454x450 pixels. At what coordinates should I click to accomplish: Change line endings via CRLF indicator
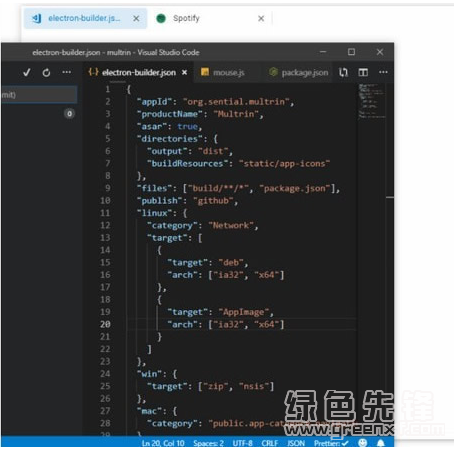tap(269, 443)
